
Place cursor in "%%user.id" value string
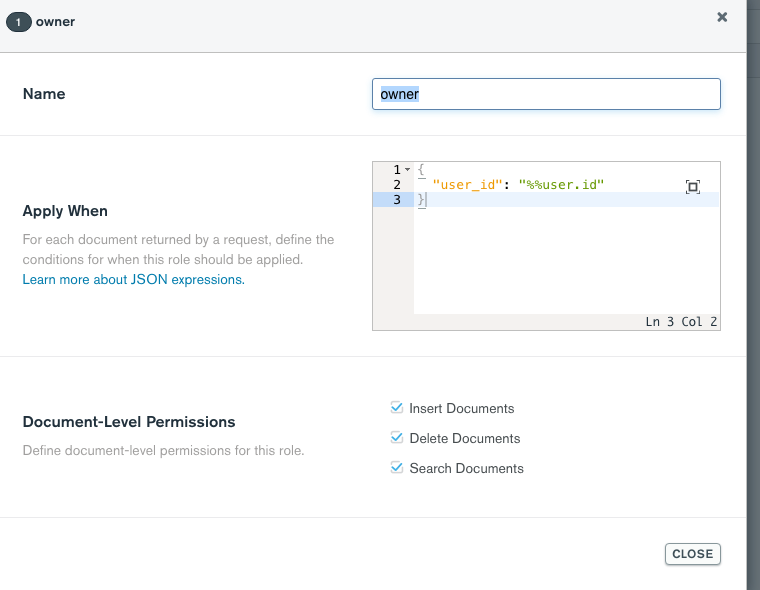pyautogui.click(x=562, y=185)
